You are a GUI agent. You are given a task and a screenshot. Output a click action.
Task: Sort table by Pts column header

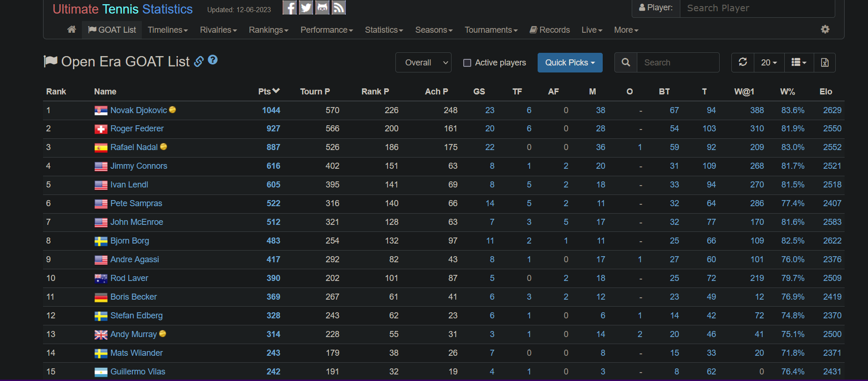269,92
